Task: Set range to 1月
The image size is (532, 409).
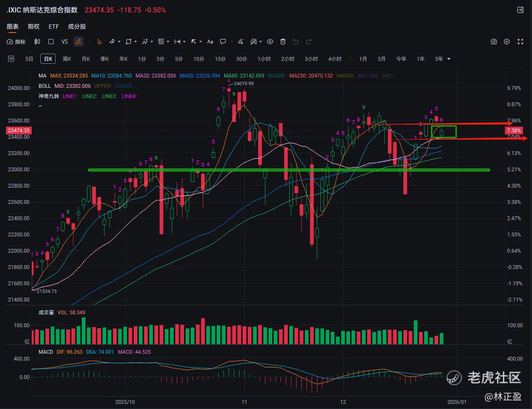Action: click(363, 59)
